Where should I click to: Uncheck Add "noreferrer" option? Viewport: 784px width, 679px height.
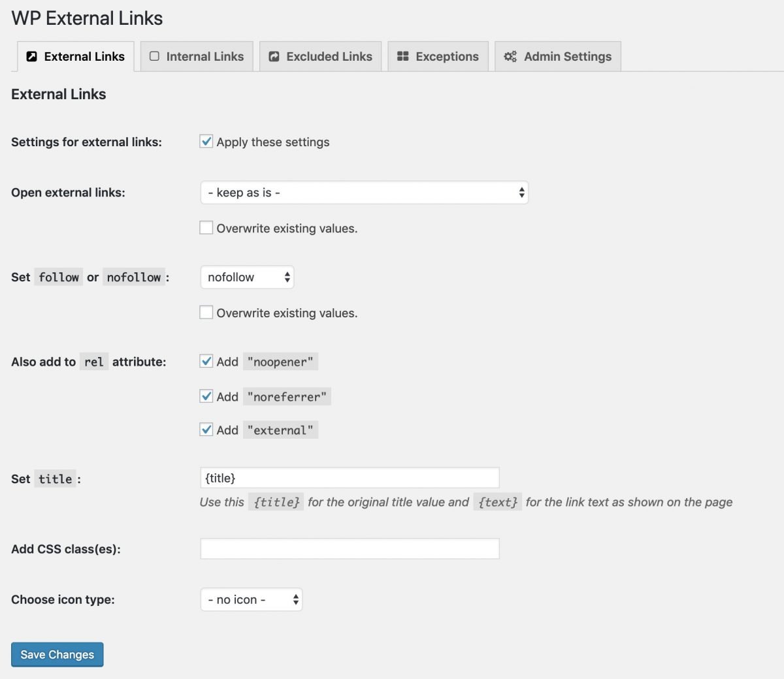pos(206,396)
